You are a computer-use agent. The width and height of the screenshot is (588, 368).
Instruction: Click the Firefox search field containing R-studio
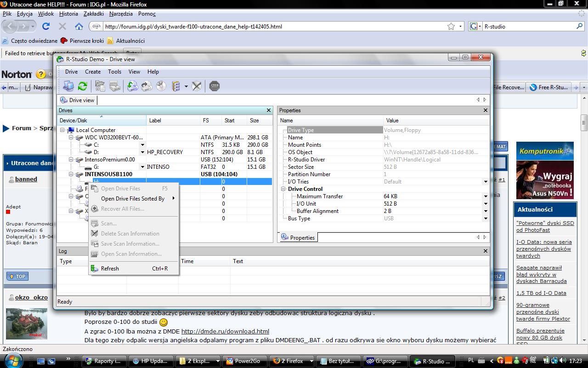pyautogui.click(x=528, y=27)
